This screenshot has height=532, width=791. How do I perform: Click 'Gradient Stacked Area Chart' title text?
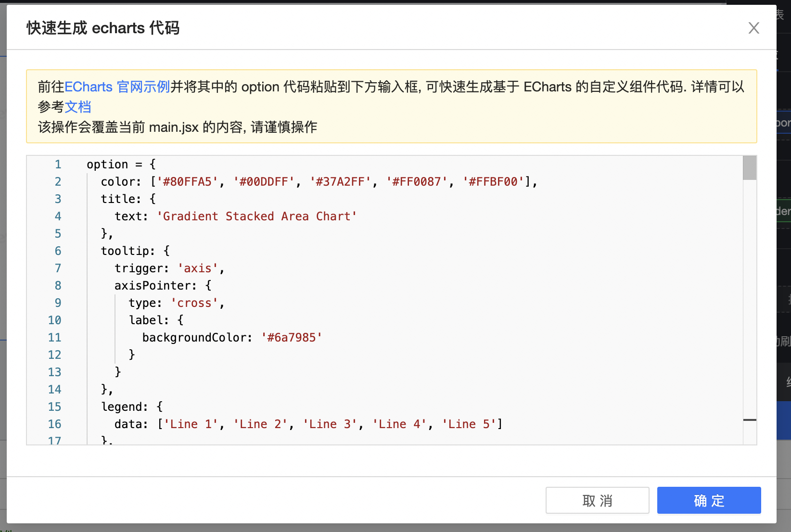coord(257,216)
